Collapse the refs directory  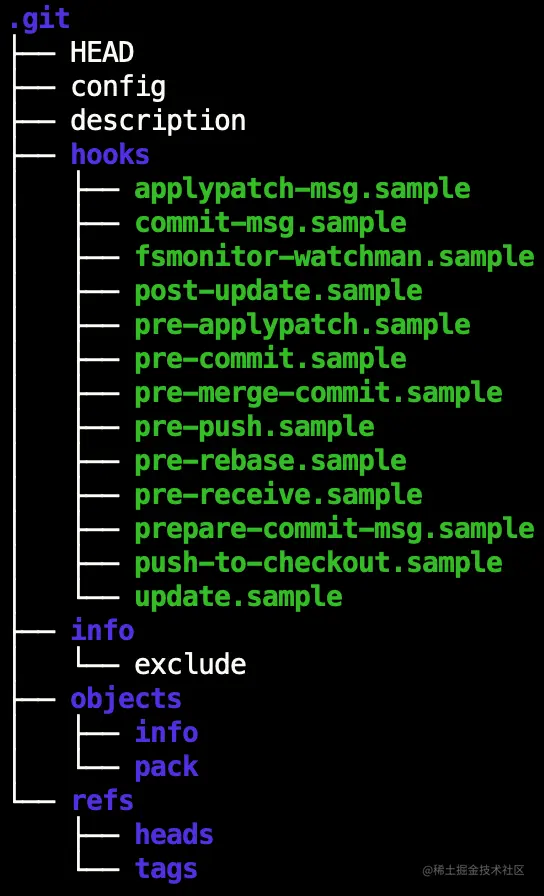[x=102, y=801]
